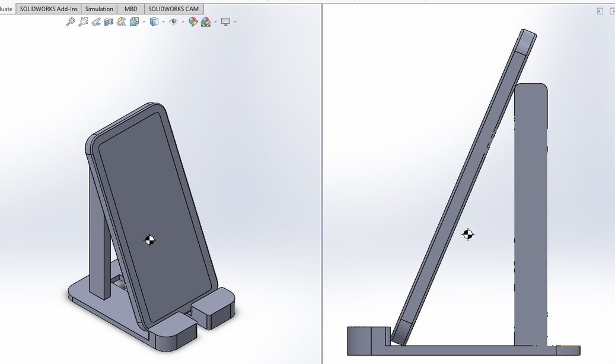Viewport: 615px width, 364px height.
Task: Click the left-arrow panel collapse button
Action: pyautogui.click(x=600, y=11)
